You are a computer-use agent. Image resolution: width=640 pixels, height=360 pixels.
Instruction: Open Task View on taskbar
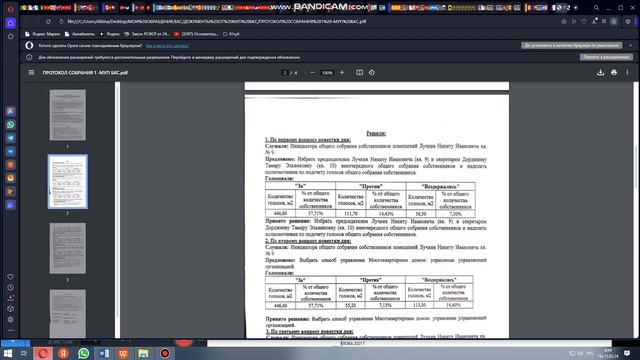(x=24, y=353)
